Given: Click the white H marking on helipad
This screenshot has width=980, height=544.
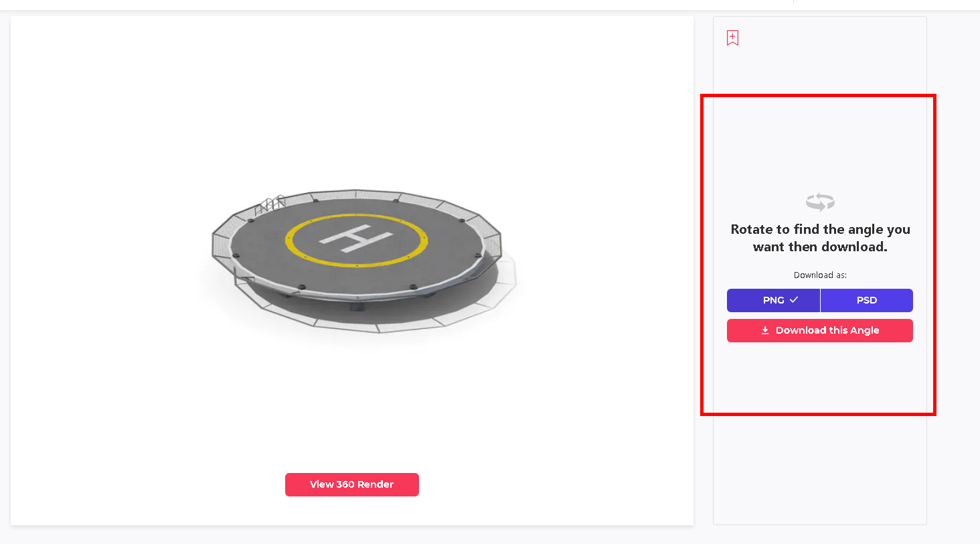Looking at the screenshot, I should point(356,239).
